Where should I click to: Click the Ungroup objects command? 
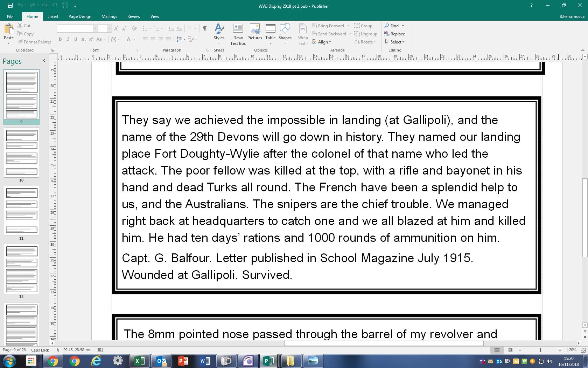pos(366,34)
